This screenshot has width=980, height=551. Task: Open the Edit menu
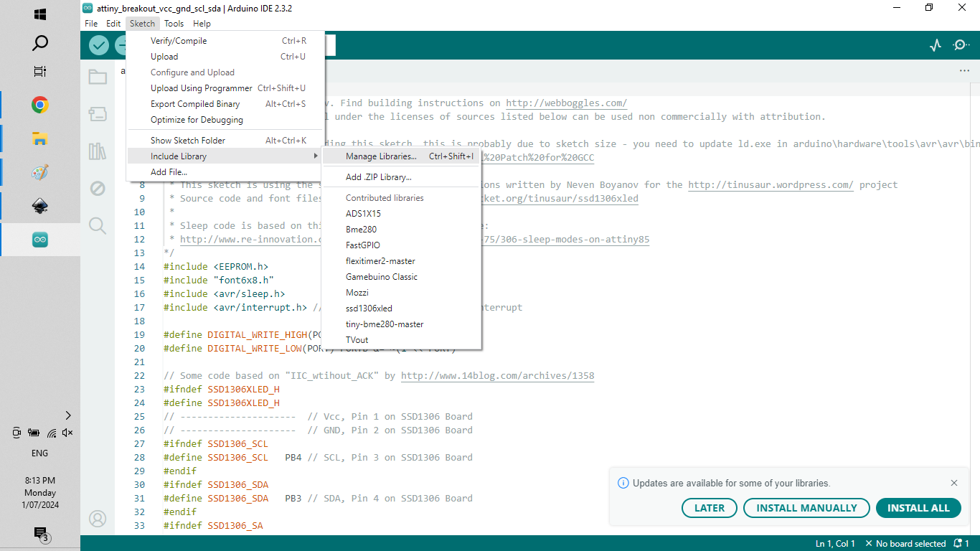113,24
